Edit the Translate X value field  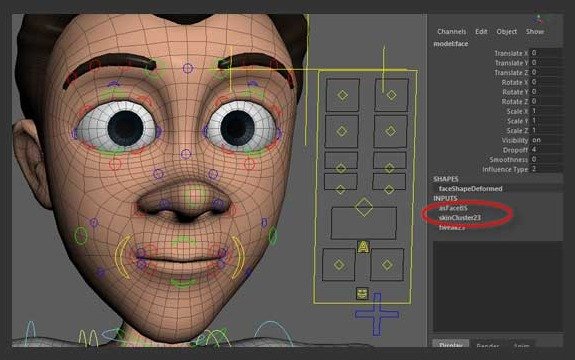click(x=546, y=53)
